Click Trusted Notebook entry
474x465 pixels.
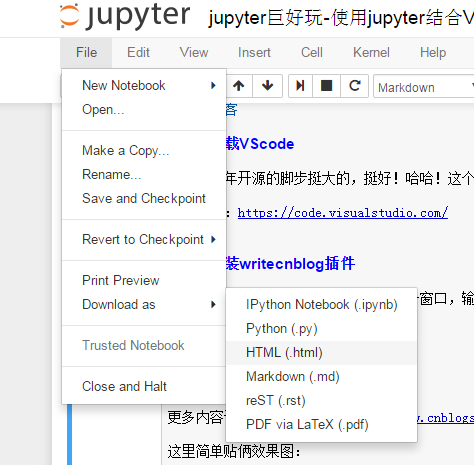point(144,346)
